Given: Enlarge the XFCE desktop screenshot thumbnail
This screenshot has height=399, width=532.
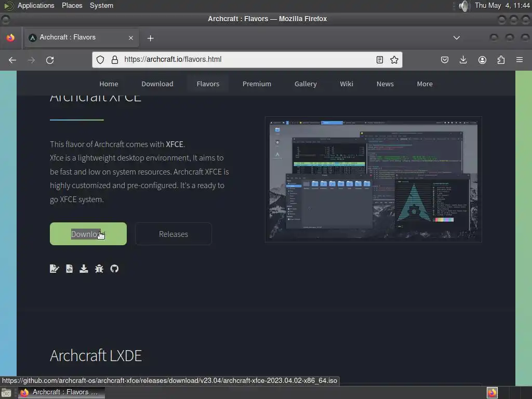Looking at the screenshot, I should [373, 179].
